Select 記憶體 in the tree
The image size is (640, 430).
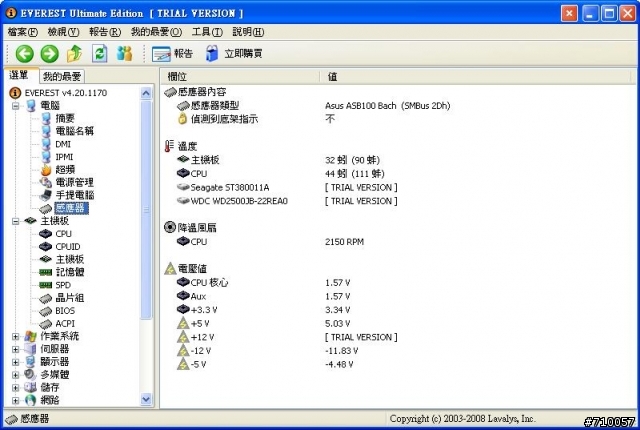[x=70, y=272]
